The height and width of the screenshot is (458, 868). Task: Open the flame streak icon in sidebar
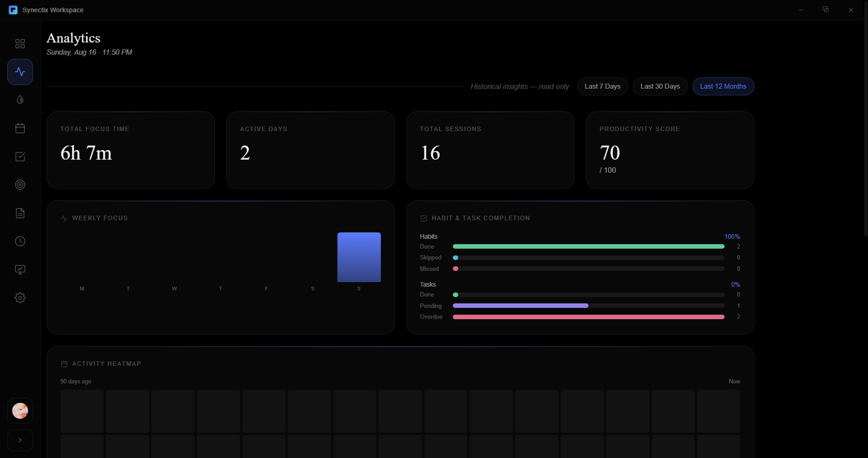click(20, 100)
